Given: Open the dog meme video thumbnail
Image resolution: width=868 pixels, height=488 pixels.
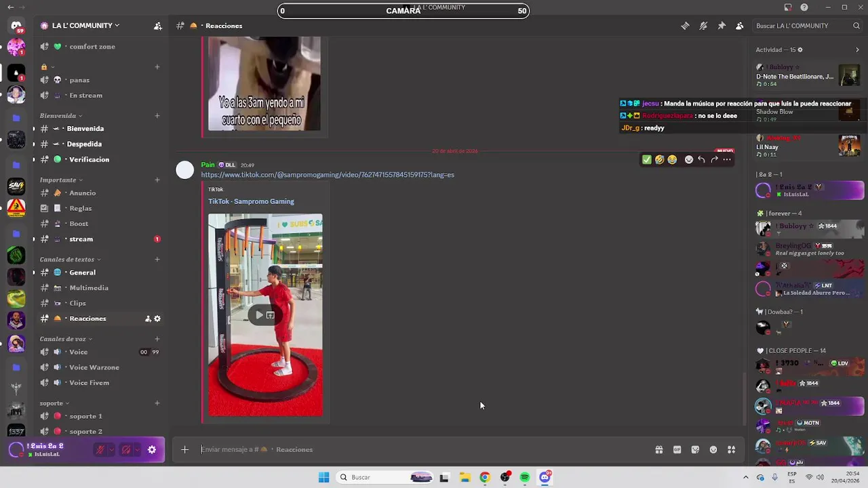Looking at the screenshot, I should click(264, 84).
